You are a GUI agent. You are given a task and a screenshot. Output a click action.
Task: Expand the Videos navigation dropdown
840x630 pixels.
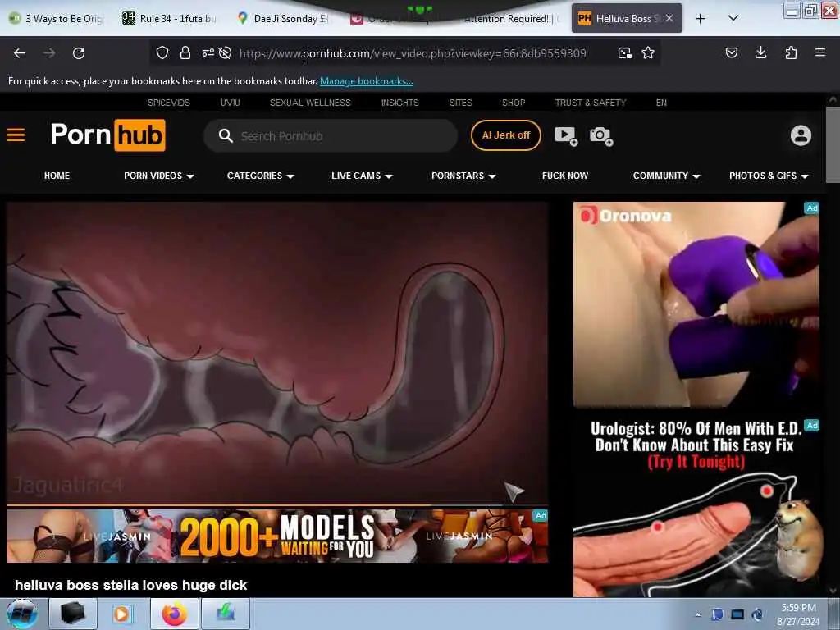click(158, 176)
